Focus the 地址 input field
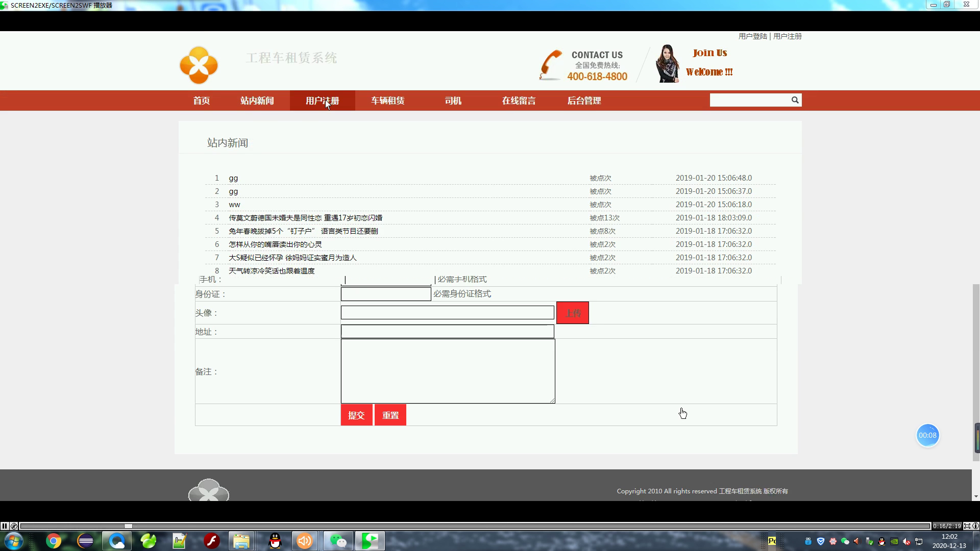The height and width of the screenshot is (551, 980). point(447,332)
